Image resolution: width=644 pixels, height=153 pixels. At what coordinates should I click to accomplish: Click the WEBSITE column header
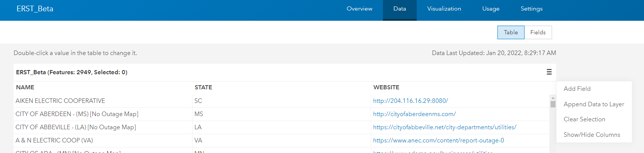(x=386, y=87)
